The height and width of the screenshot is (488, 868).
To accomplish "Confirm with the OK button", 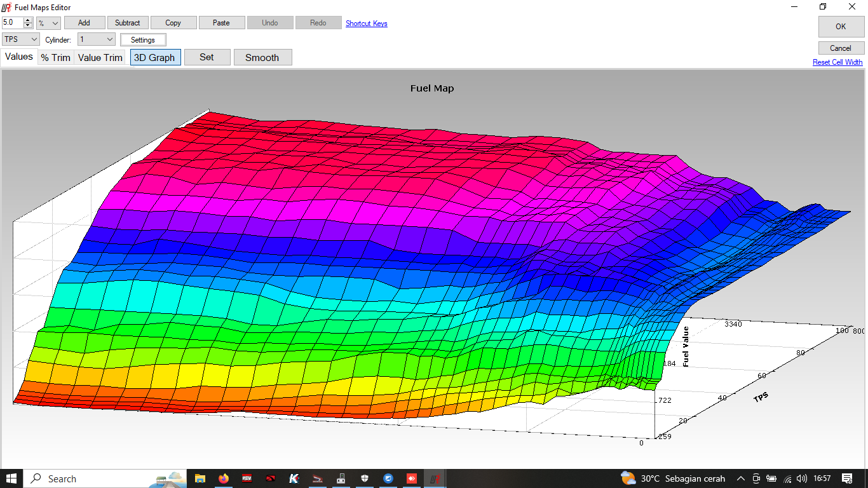I will click(841, 27).
